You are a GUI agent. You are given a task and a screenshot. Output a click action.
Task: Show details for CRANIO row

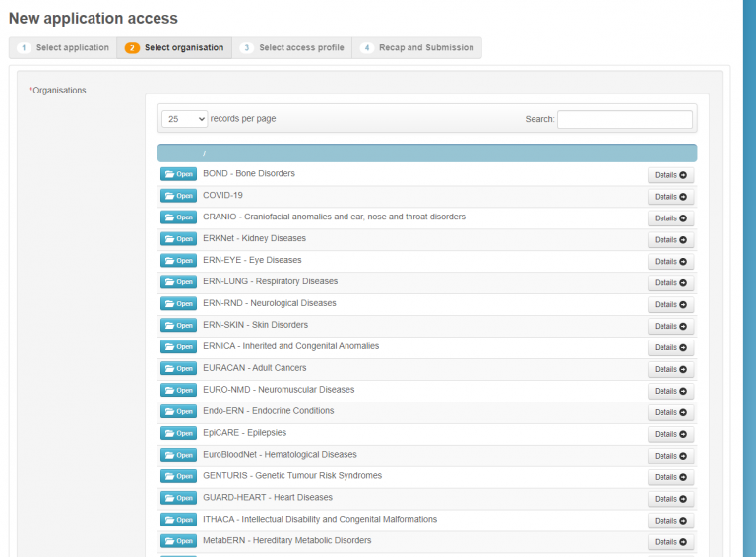click(x=670, y=218)
